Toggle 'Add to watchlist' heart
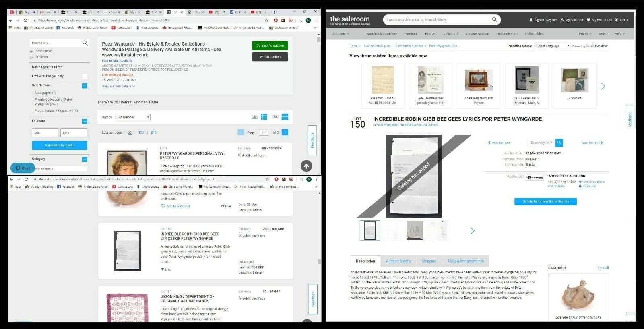Image resolution: width=644 pixels, height=329 pixels. click(163, 206)
